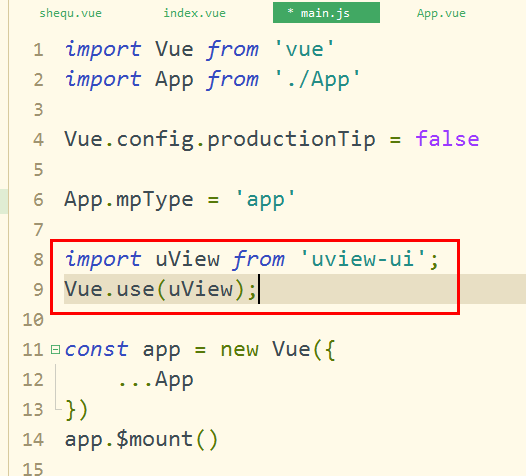526x476 pixels.
Task: Click mpType on line 6
Action: tap(155, 200)
